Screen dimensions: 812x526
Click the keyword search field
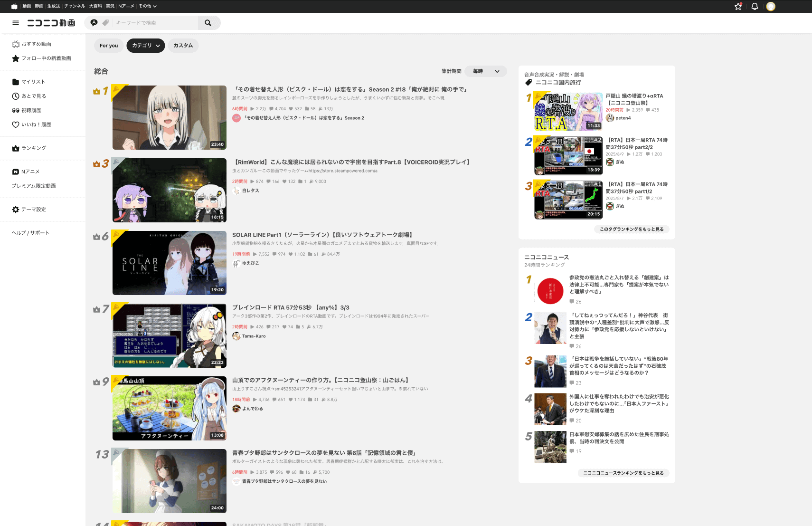coord(155,23)
